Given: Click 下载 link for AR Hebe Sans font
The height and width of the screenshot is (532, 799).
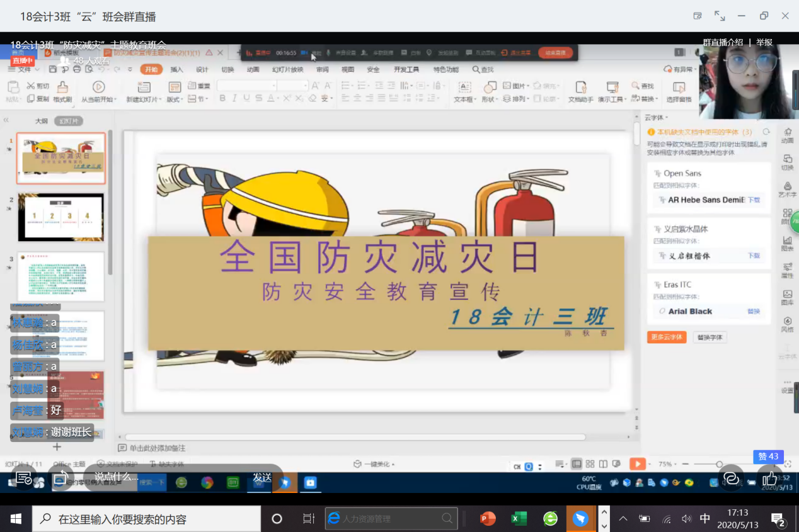Looking at the screenshot, I should 754,200.
